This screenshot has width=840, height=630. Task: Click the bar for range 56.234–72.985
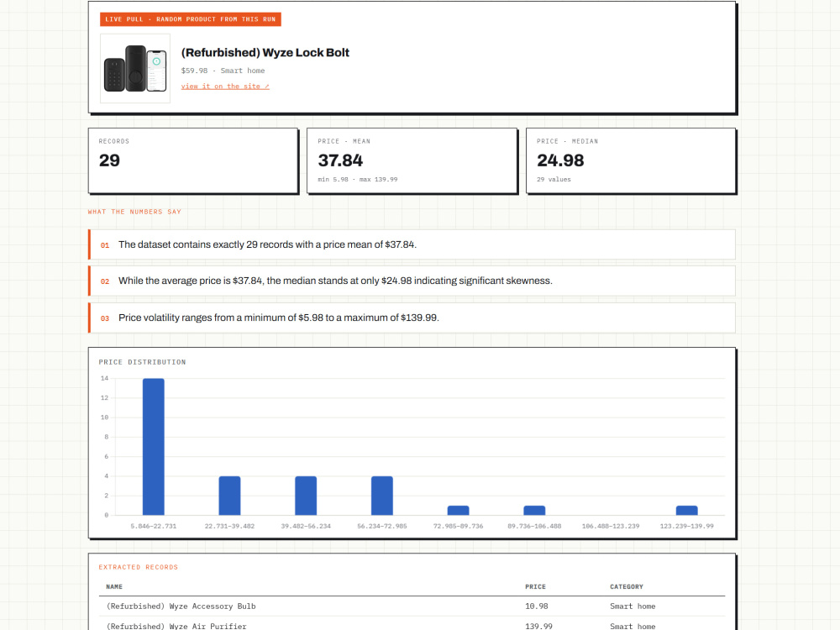(382, 496)
